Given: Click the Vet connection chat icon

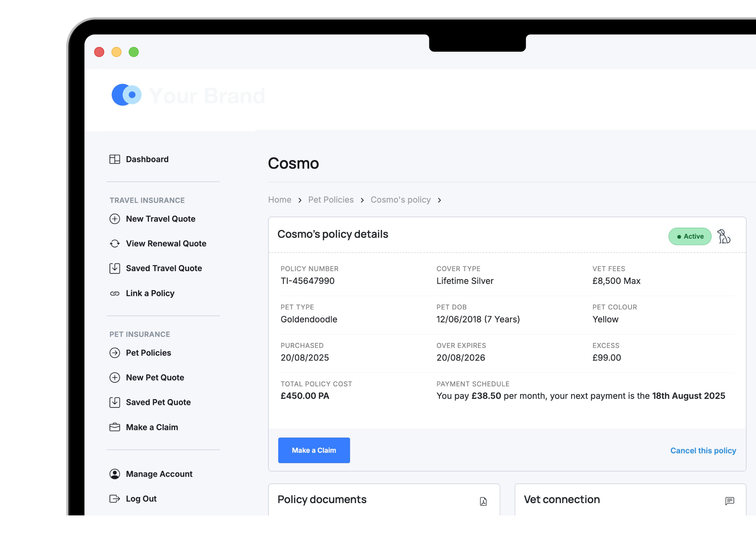Looking at the screenshot, I should pyautogui.click(x=730, y=501).
